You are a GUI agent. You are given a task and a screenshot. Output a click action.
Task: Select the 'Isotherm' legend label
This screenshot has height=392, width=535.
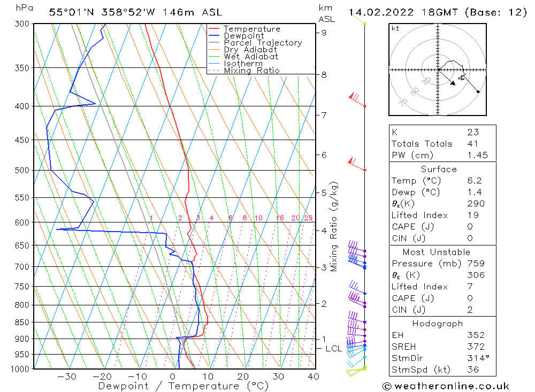pyautogui.click(x=243, y=64)
